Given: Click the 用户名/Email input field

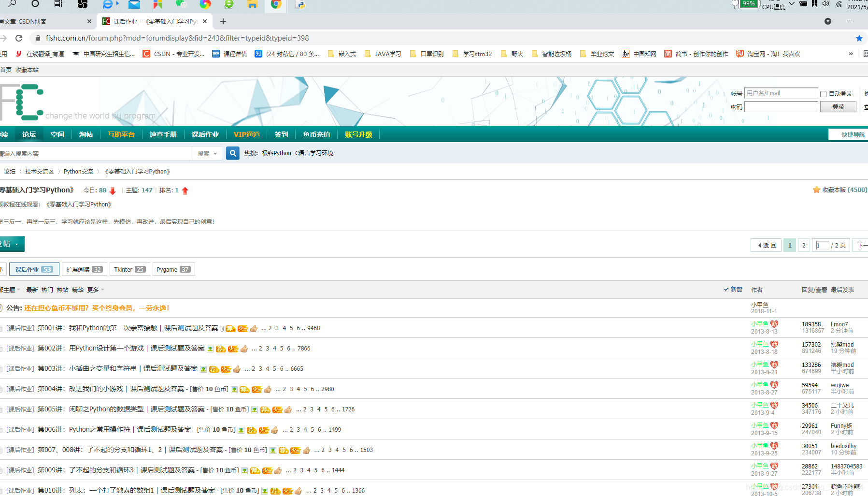Looking at the screenshot, I should pyautogui.click(x=781, y=93).
